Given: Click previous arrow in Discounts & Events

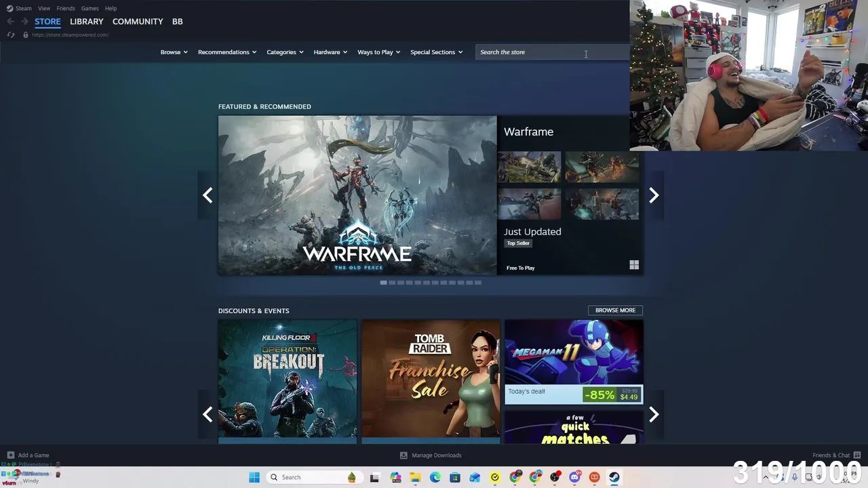Looking at the screenshot, I should 208,414.
